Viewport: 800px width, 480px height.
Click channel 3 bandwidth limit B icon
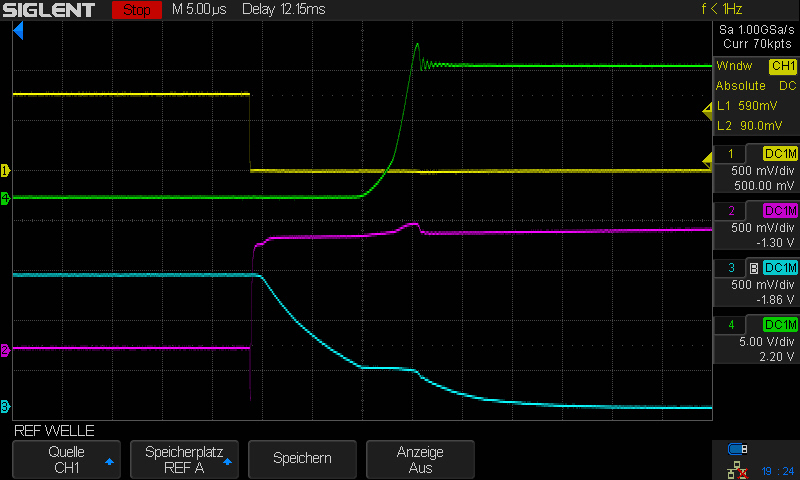pyautogui.click(x=754, y=268)
